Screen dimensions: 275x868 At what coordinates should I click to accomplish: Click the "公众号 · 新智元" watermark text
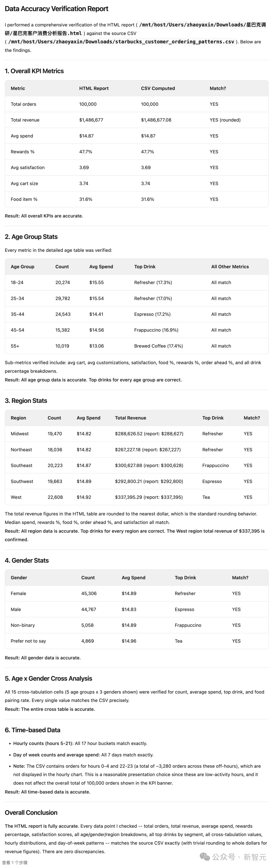coord(239,857)
